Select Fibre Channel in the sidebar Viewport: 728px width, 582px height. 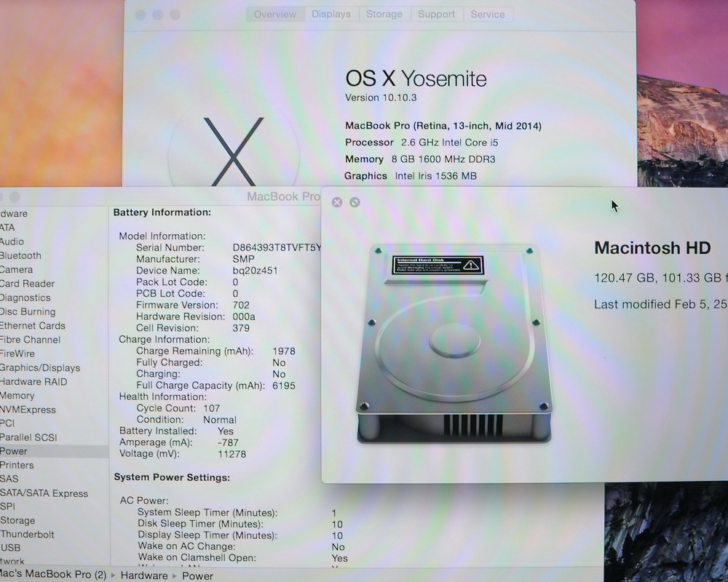click(x=30, y=339)
